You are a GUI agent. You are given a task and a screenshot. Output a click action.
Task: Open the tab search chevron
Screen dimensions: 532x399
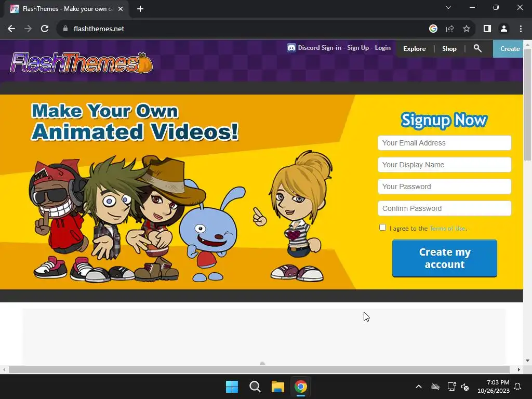point(448,7)
